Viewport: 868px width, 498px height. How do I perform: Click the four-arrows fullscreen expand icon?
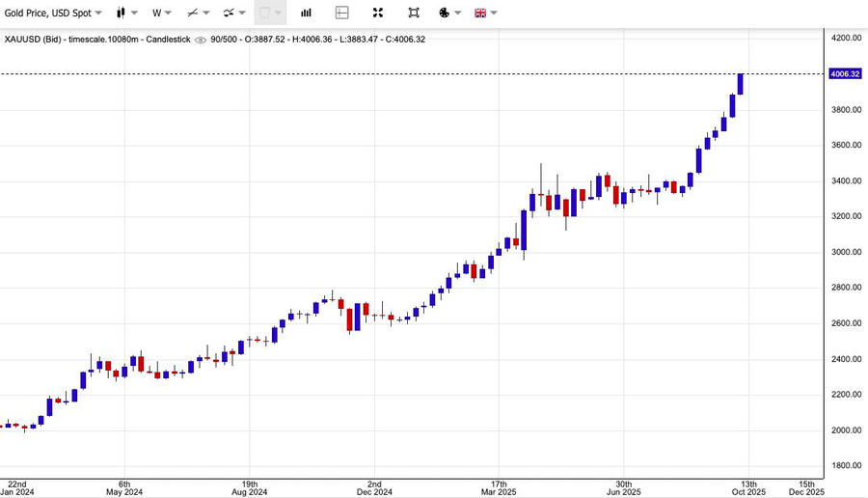pos(378,14)
